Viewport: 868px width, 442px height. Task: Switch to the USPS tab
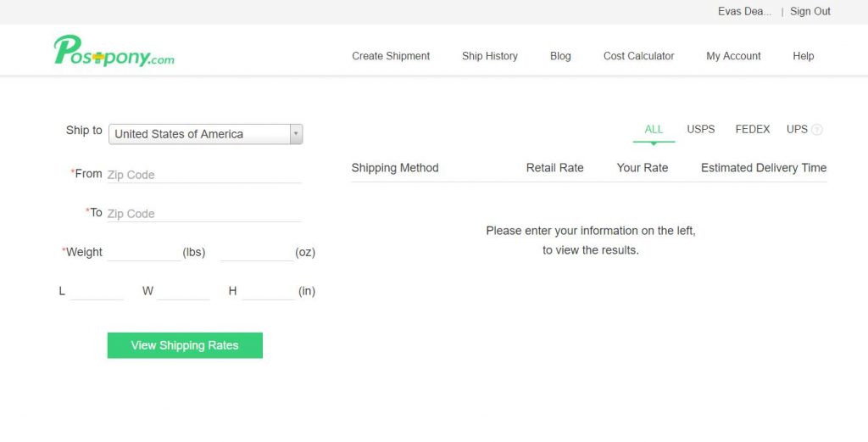click(700, 130)
